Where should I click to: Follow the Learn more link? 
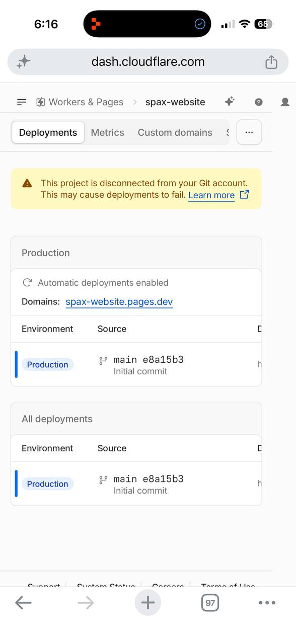click(211, 195)
